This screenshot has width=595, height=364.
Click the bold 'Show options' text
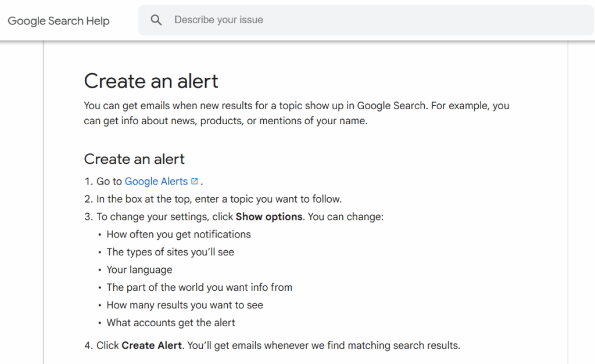[x=269, y=217]
